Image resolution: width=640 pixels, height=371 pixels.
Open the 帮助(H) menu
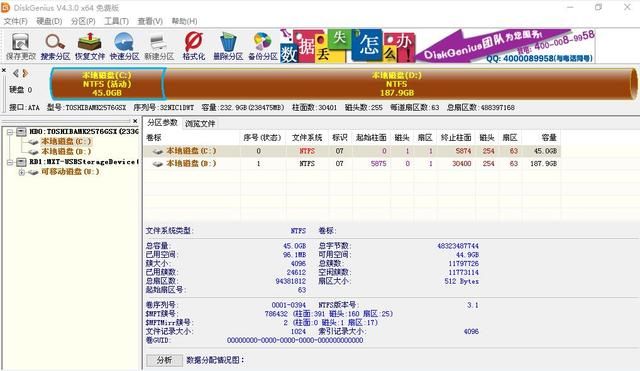184,21
